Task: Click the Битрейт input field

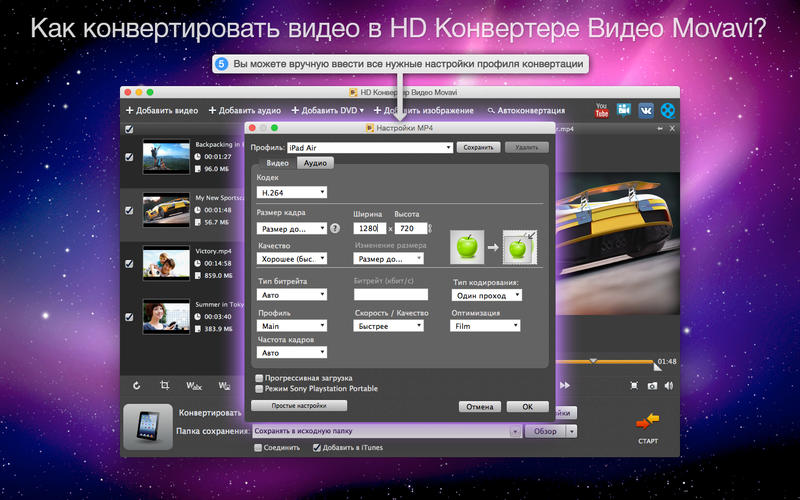Action: [391, 294]
